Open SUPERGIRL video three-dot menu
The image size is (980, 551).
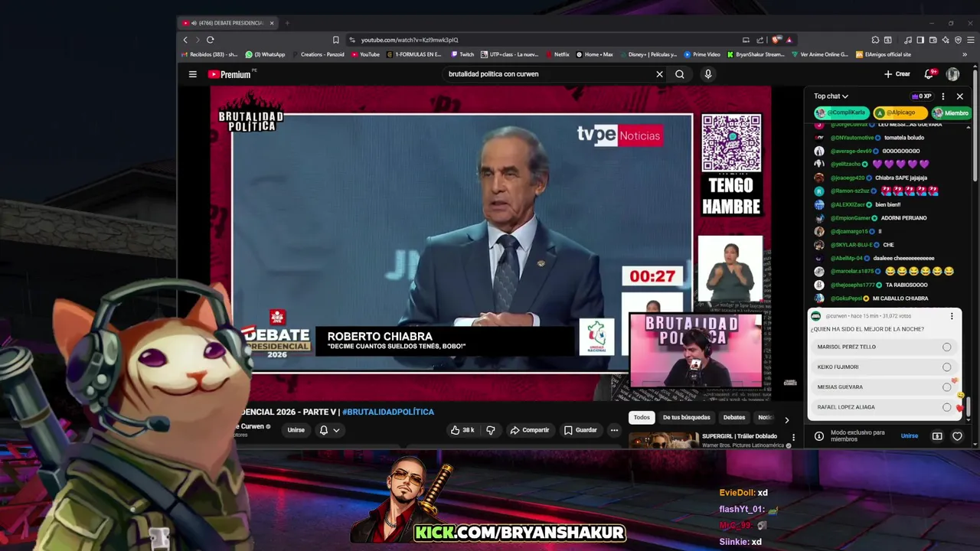793,438
